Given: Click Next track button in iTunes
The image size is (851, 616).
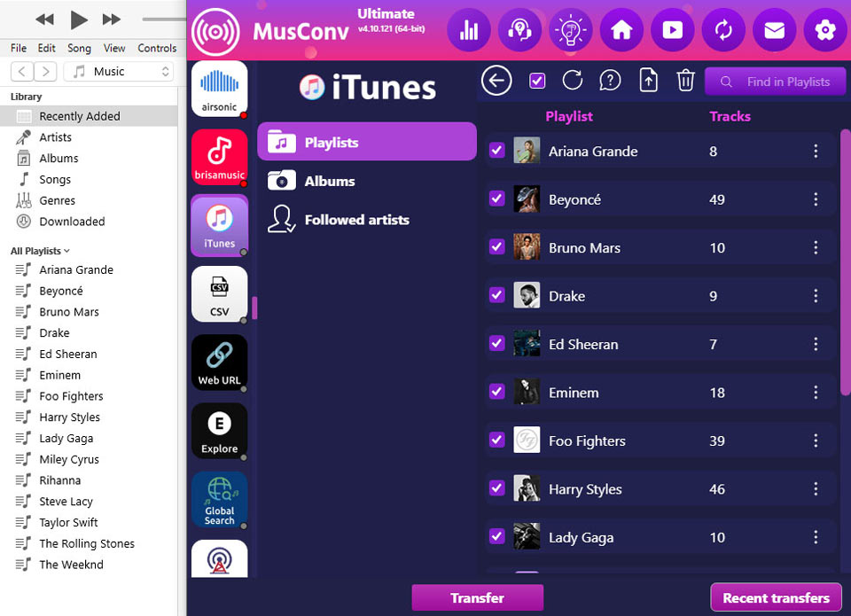Looking at the screenshot, I should (x=112, y=19).
